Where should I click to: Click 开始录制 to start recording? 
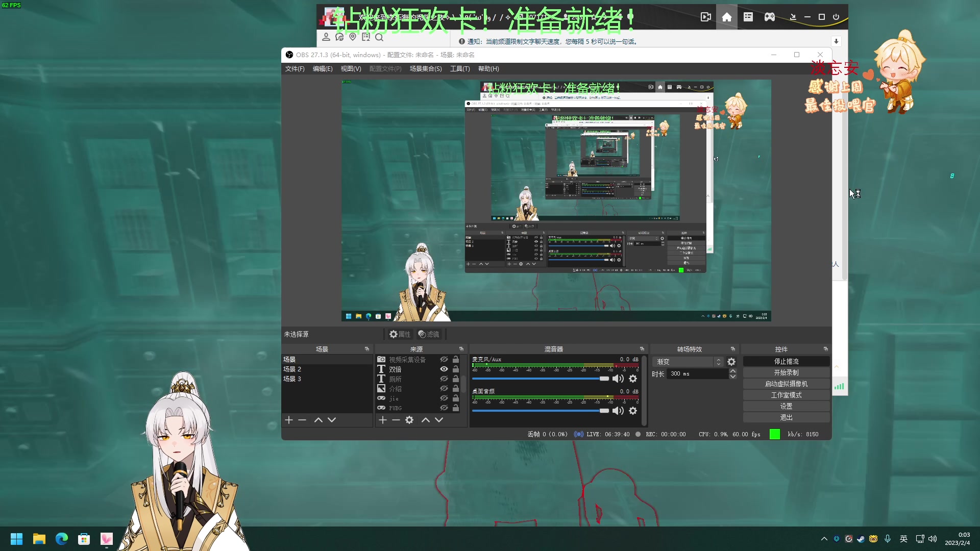786,372
